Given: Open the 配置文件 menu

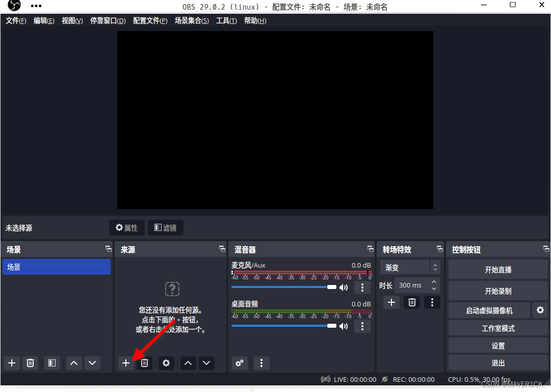Looking at the screenshot, I should (150, 21).
